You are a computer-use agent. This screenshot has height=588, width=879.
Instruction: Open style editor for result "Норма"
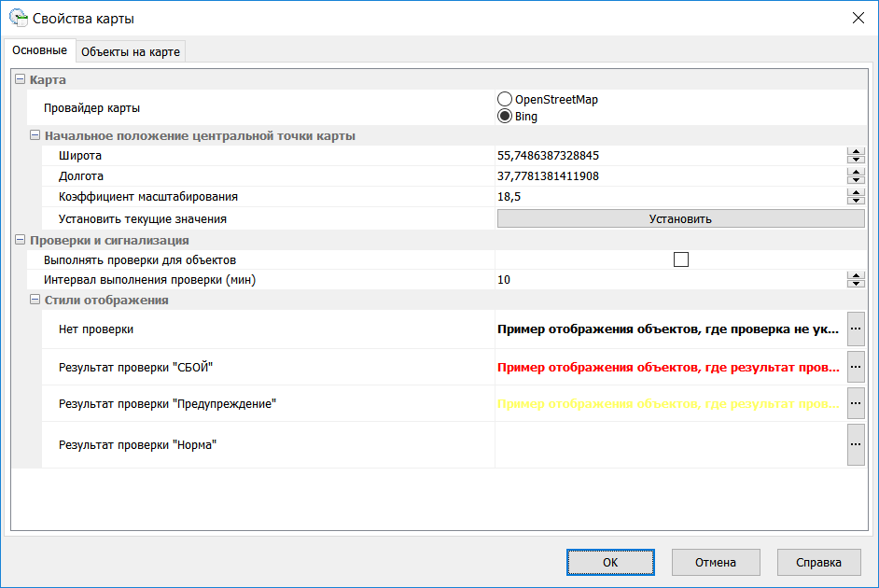click(856, 444)
